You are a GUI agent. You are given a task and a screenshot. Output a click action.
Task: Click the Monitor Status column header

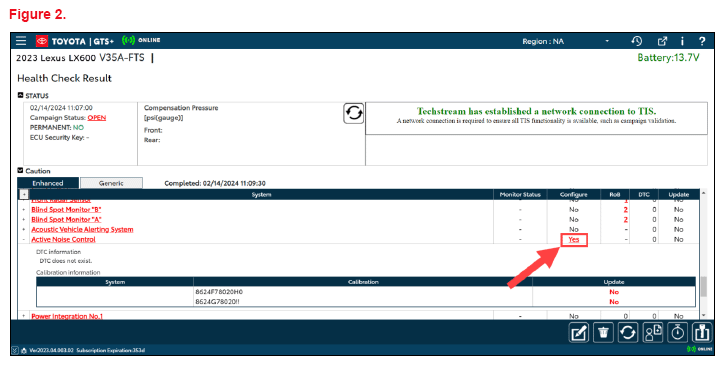(x=520, y=195)
